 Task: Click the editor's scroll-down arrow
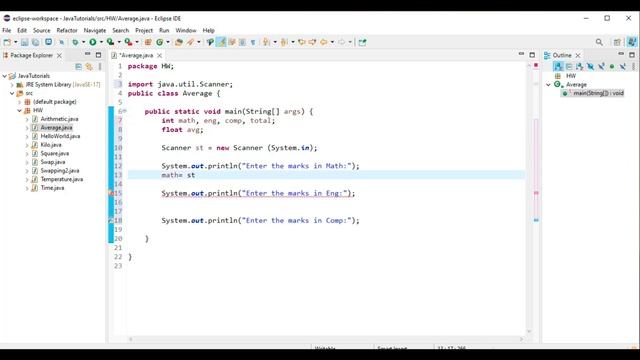(x=529, y=331)
